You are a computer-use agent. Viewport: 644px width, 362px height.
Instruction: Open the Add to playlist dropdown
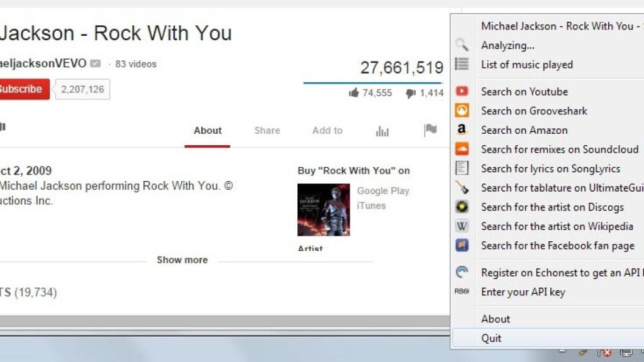click(327, 130)
